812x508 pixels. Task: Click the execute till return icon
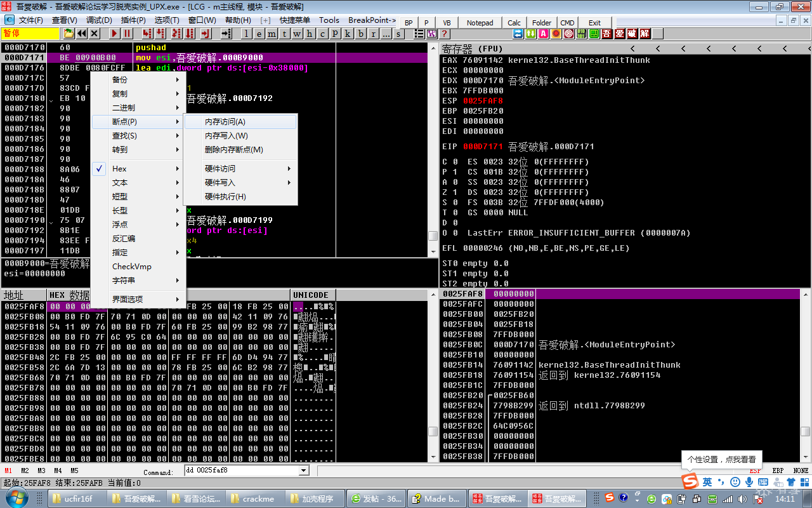click(x=206, y=33)
